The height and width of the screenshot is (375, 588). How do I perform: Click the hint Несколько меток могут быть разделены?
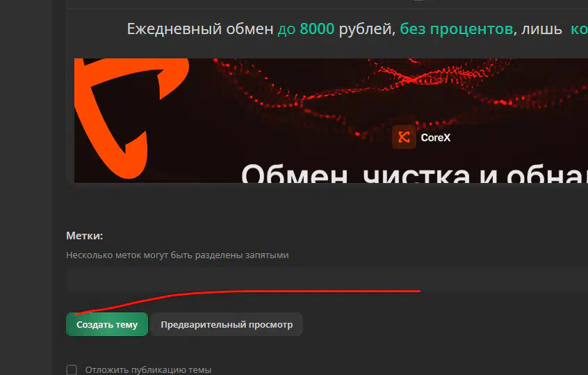(177, 255)
